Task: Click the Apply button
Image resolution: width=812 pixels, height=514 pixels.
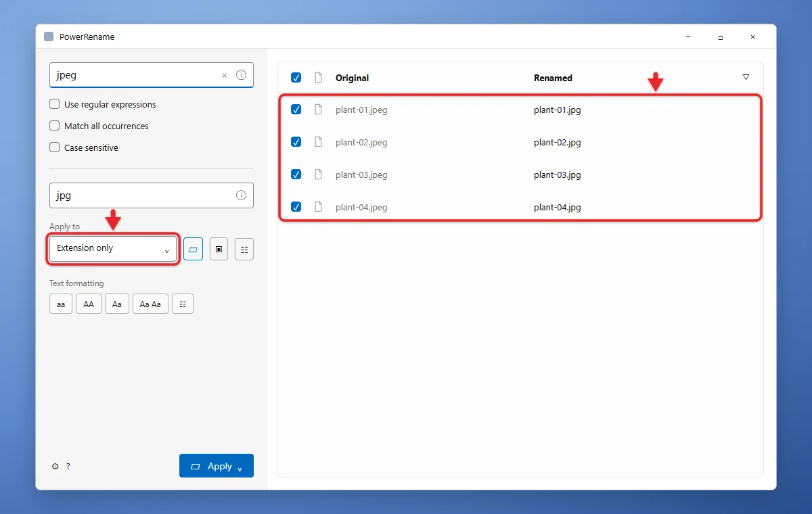Action: [217, 466]
